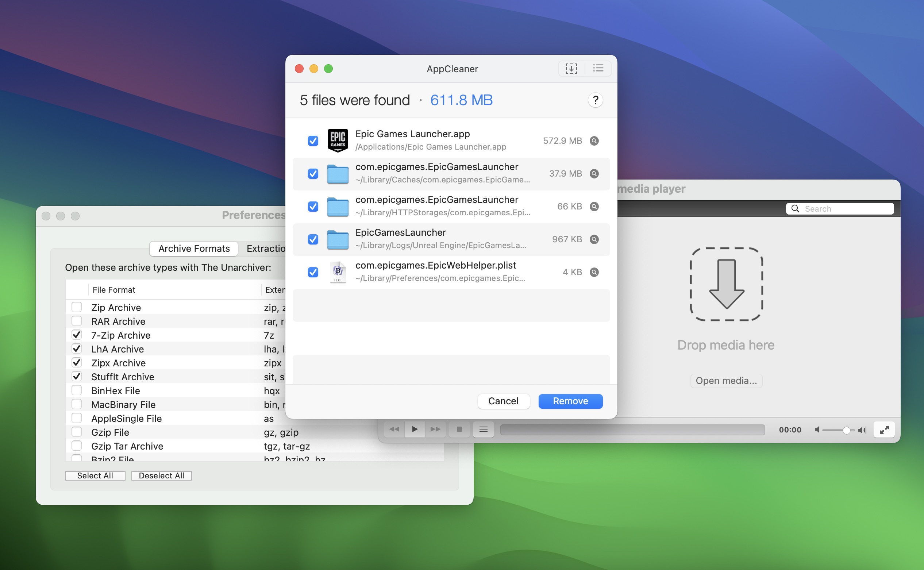This screenshot has width=924, height=570.
Task: Open the Extraction tab
Action: (266, 249)
